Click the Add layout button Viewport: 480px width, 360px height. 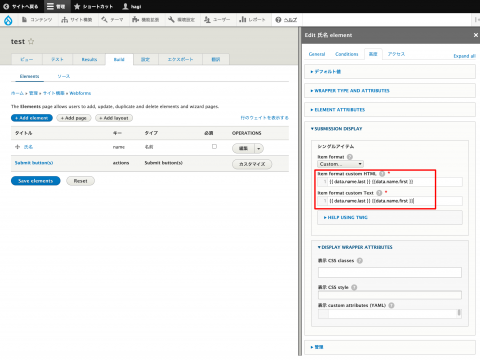114,118
